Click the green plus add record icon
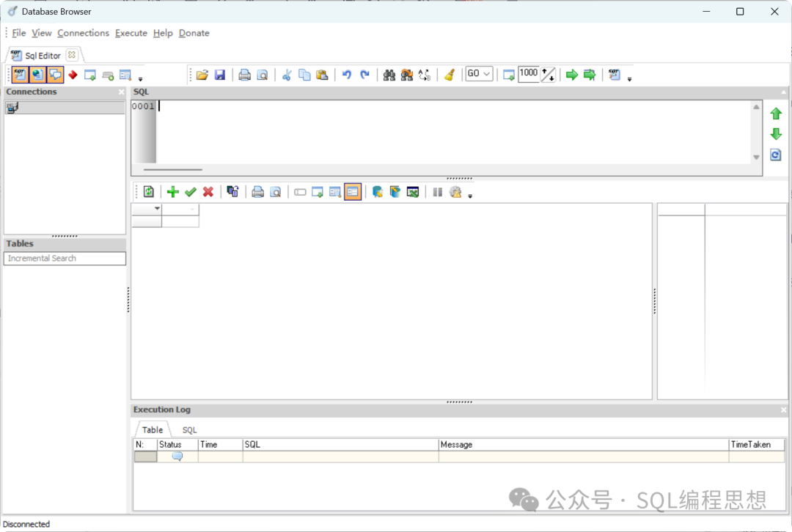This screenshot has height=532, width=792. 173,192
